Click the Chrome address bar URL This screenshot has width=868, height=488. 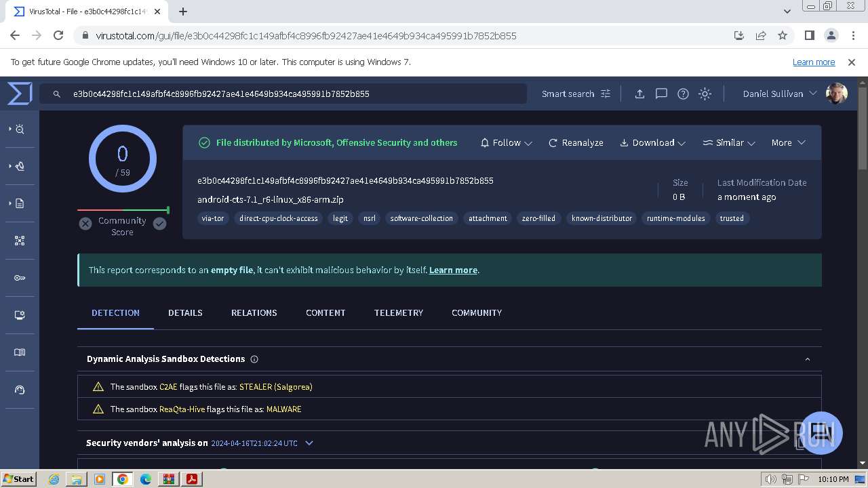pyautogui.click(x=306, y=36)
